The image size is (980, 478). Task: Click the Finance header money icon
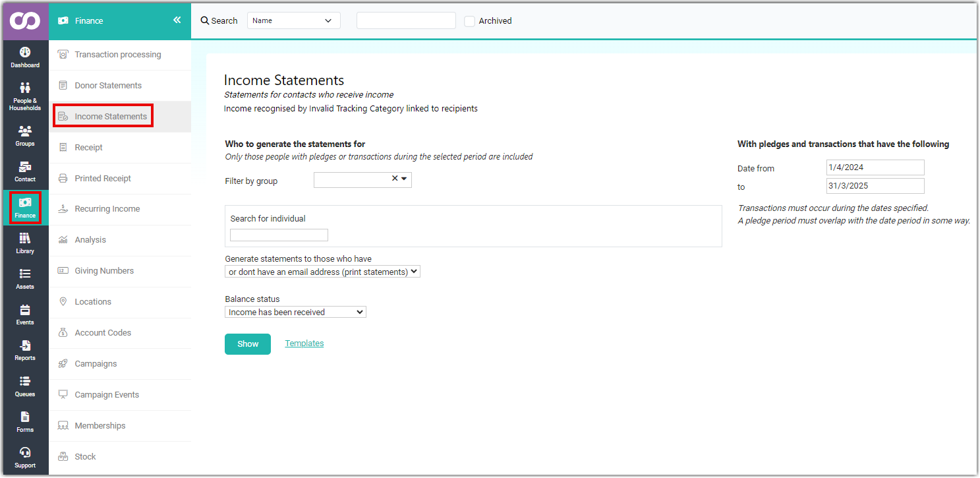[x=63, y=20]
